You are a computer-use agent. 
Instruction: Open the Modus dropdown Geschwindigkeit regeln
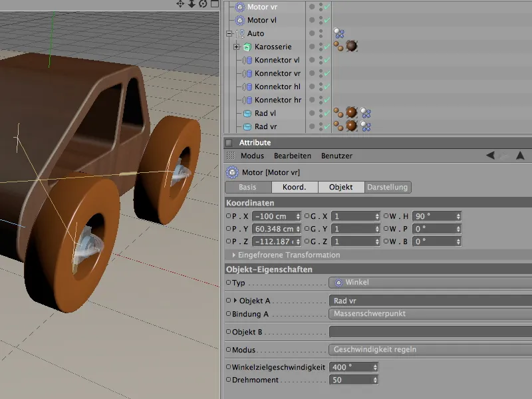(x=430, y=350)
